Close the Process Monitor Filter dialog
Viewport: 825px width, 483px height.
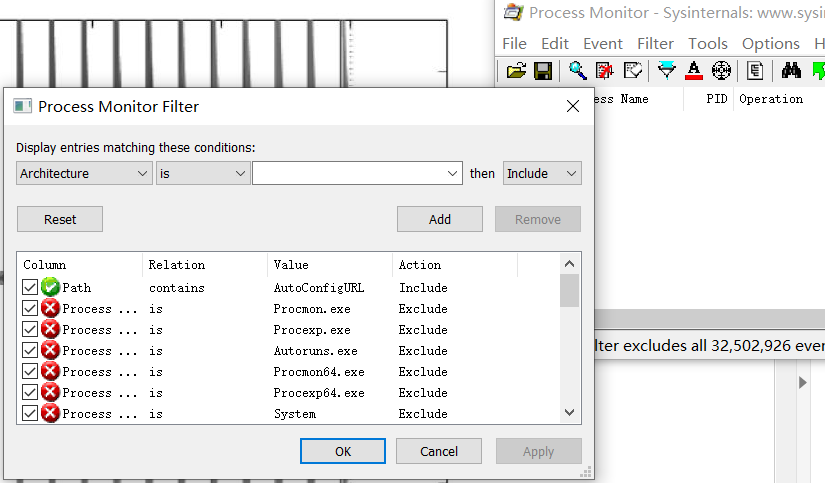573,106
